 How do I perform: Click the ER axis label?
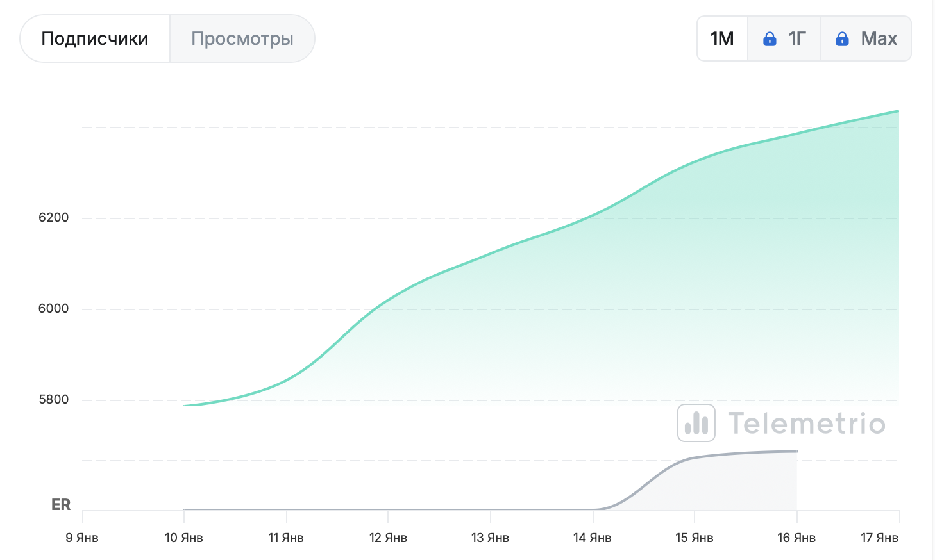tap(61, 505)
